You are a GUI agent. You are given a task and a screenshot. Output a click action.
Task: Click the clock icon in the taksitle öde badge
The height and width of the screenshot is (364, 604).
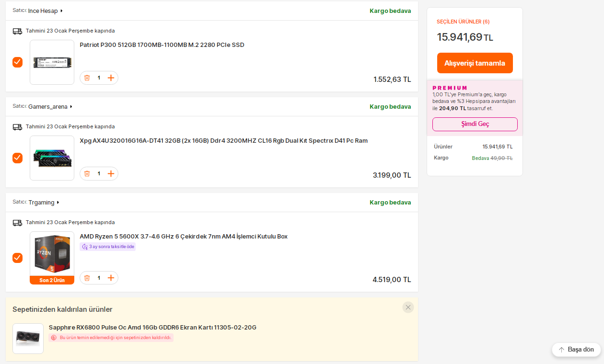[x=85, y=247]
